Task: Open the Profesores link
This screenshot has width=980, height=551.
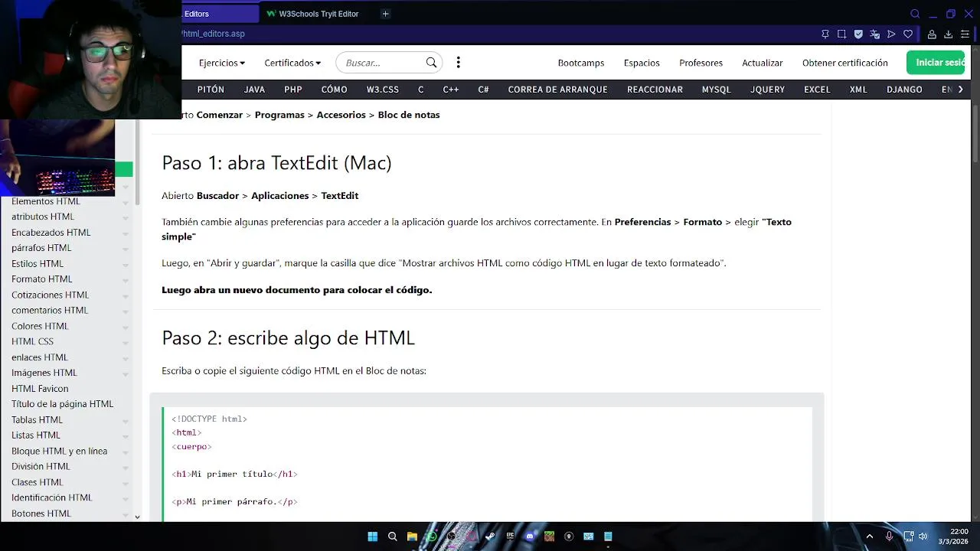Action: [701, 63]
